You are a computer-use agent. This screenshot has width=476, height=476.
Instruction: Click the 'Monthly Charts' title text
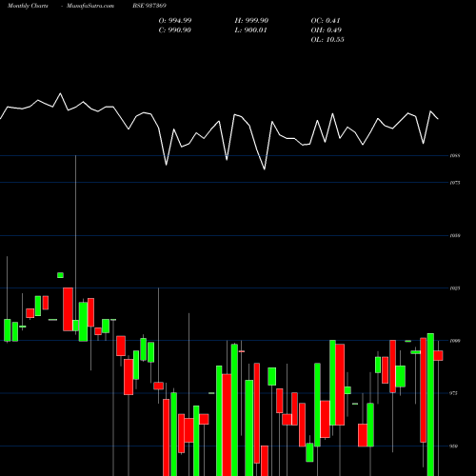(x=28, y=6)
